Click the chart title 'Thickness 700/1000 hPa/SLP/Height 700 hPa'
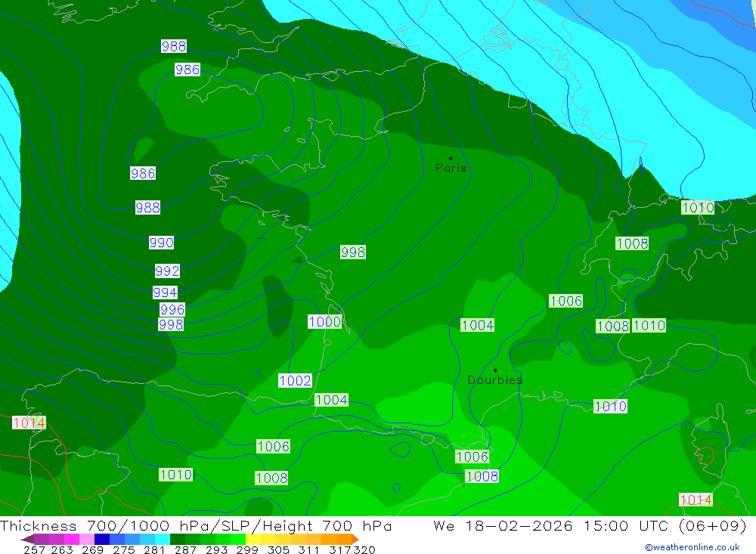Screen dimensions: 756x554 pyautogui.click(x=196, y=526)
